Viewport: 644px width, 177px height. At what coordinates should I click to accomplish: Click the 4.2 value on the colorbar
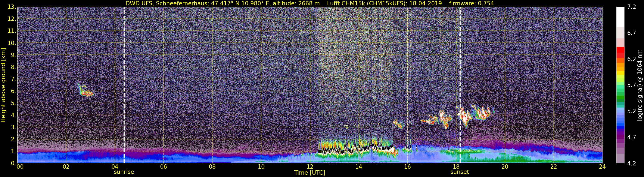(x=631, y=163)
